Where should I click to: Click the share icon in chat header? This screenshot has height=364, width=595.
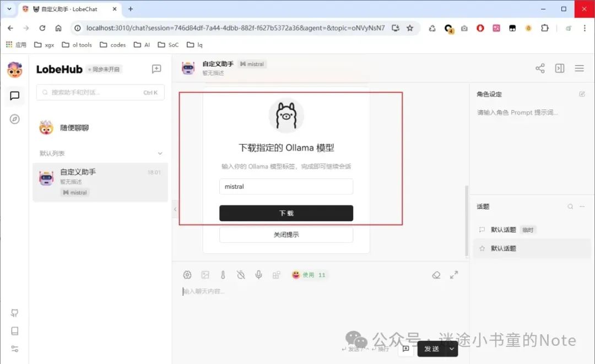pyautogui.click(x=540, y=68)
